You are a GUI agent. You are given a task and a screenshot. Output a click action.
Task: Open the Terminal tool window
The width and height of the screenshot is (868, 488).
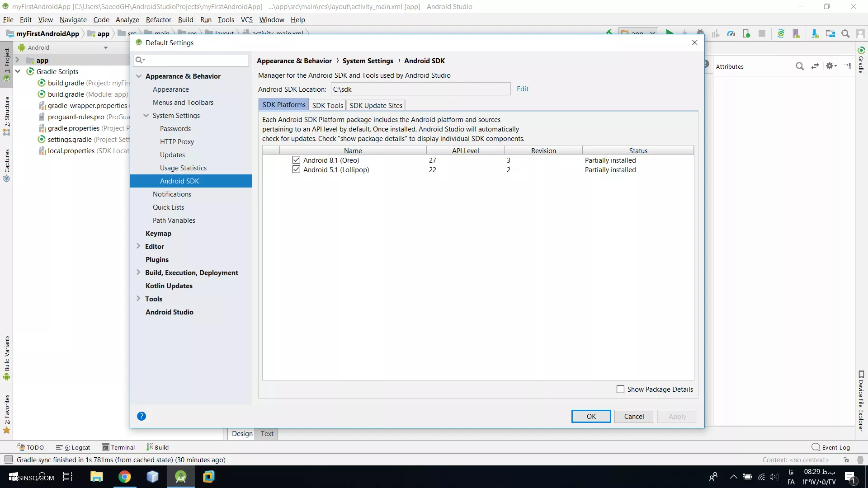point(118,447)
